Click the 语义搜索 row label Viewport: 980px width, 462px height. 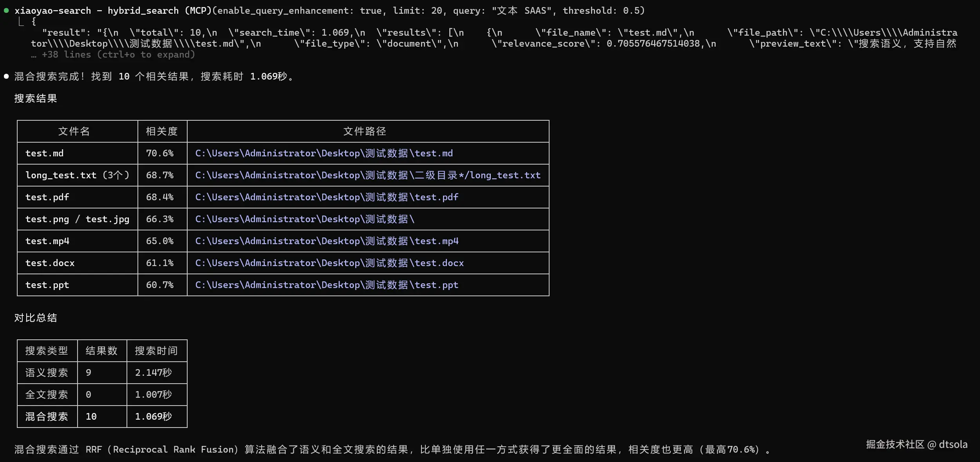47,373
